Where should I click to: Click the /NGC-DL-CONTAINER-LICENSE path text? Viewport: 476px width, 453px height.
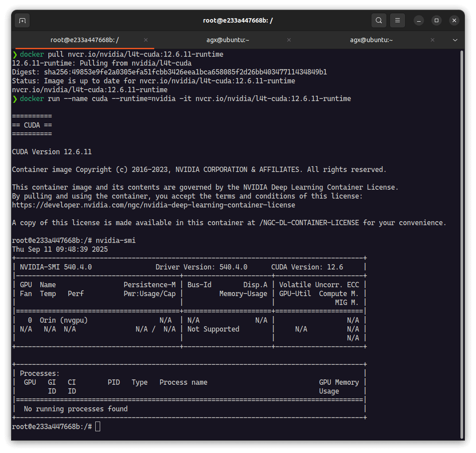309,223
